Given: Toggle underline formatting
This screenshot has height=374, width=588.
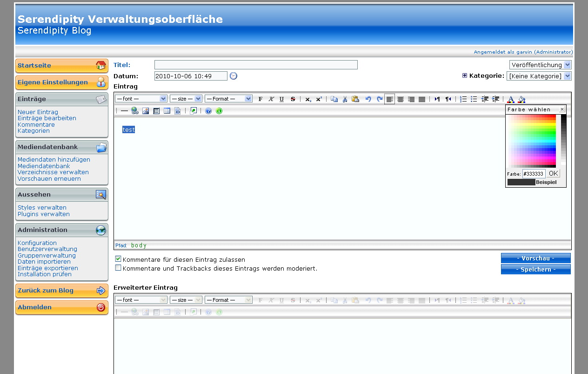Looking at the screenshot, I should [281, 99].
